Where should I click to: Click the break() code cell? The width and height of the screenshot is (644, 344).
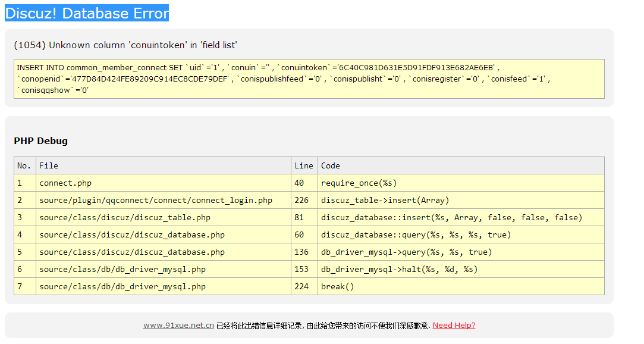tap(337, 286)
